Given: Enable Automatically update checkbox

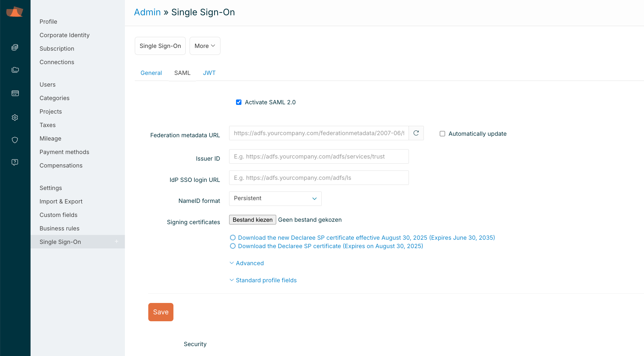Looking at the screenshot, I should [x=442, y=134].
